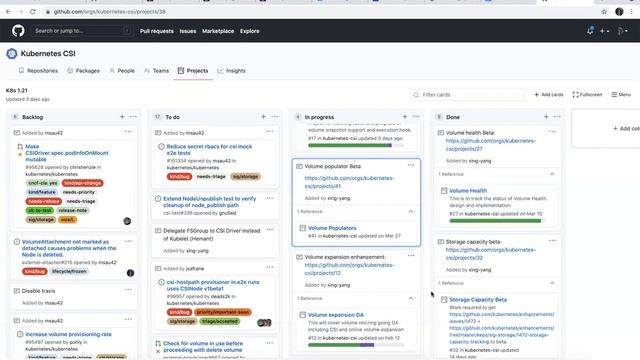This screenshot has height=360, width=640.
Task: Open card menu for Reduce secret rbacs card
Action: coord(270,132)
